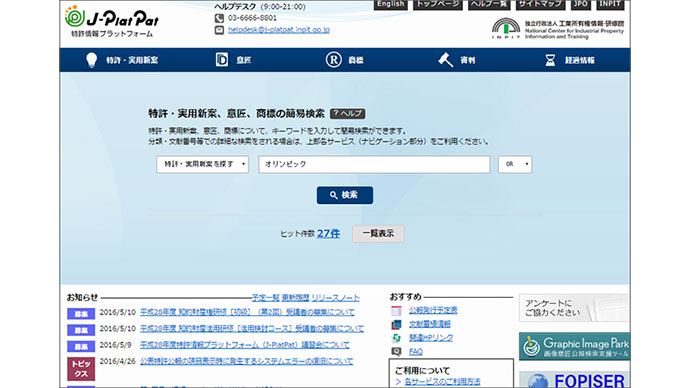Screen dimensions: 690x388
Task: Expand the OR operator dropdown
Action: pyautogui.click(x=515, y=164)
